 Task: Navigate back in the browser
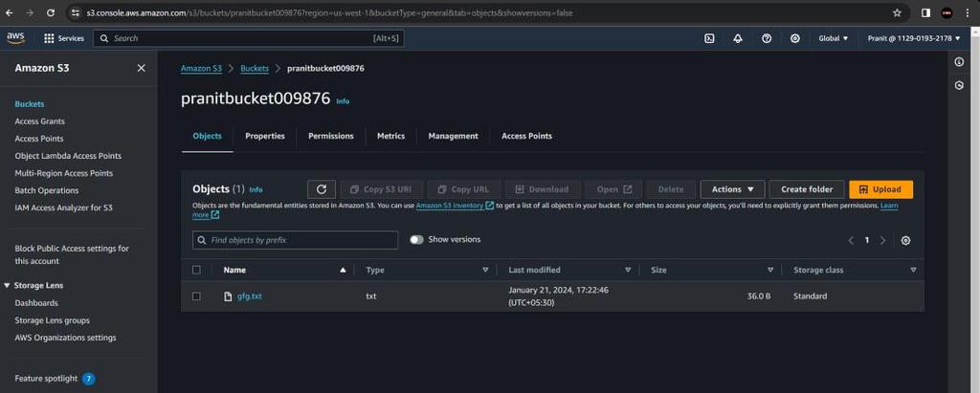(10, 12)
